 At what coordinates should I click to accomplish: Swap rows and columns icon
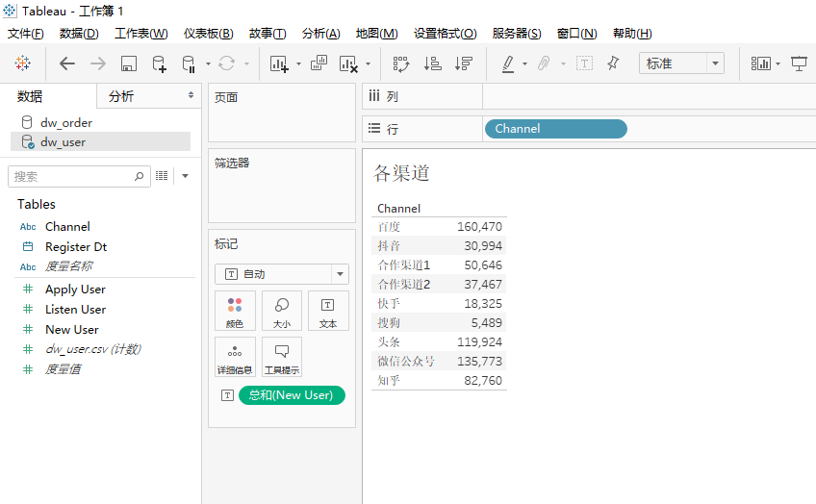(x=400, y=63)
